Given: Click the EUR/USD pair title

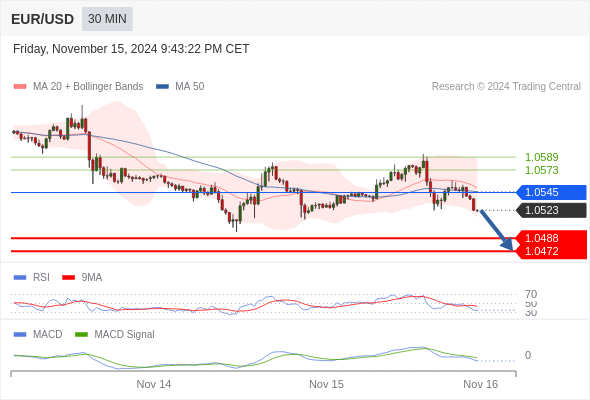Looking at the screenshot, I should (x=42, y=19).
